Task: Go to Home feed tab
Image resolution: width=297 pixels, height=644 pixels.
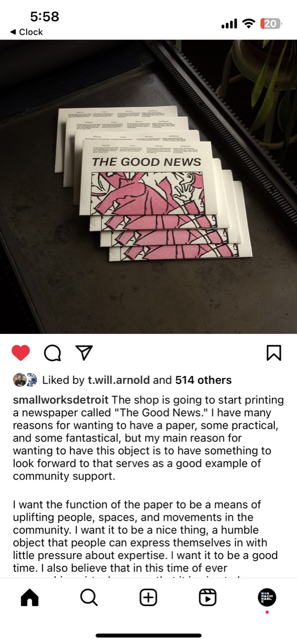Action: click(30, 598)
